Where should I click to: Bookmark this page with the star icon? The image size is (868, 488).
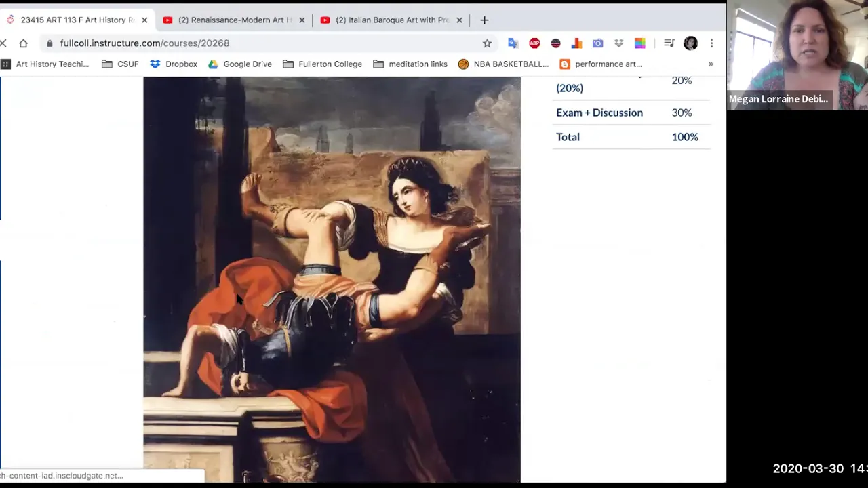click(487, 43)
